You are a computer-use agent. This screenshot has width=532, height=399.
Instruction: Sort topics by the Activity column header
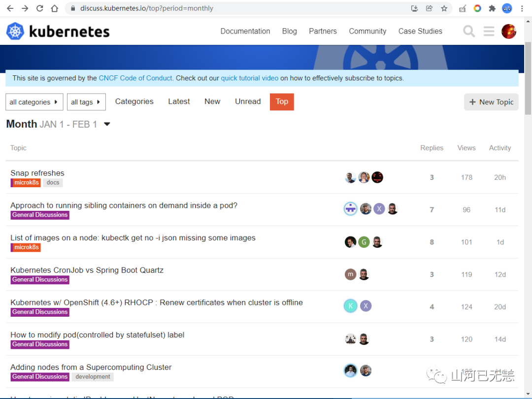[500, 148]
